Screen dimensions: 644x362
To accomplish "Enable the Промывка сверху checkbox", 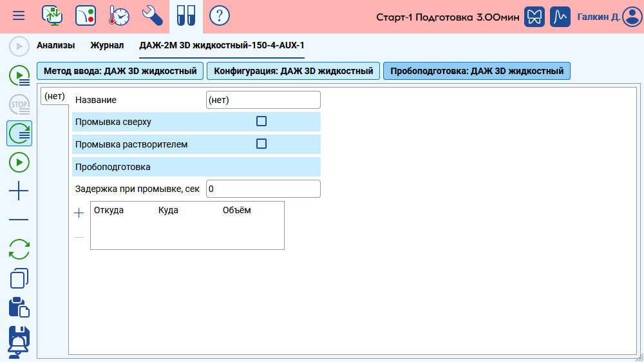I will tap(261, 121).
